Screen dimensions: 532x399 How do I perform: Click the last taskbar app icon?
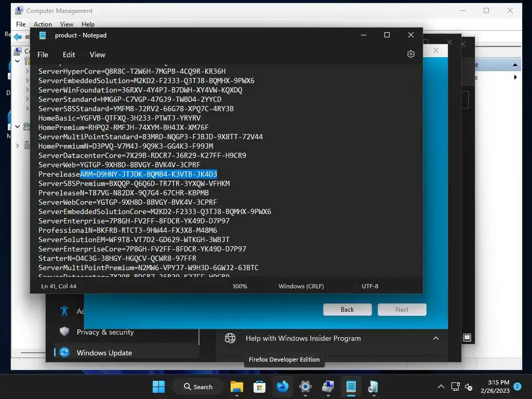point(374,387)
